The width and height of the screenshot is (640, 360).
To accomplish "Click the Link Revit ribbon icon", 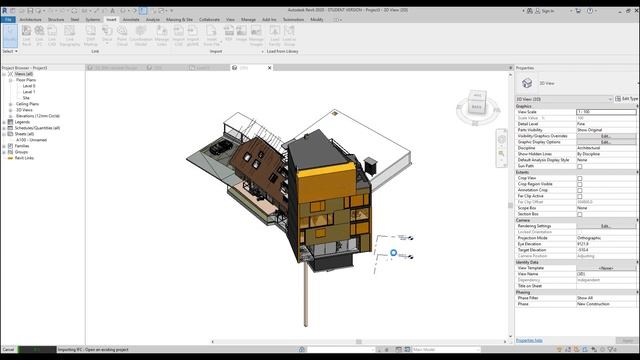I will click(x=27, y=36).
